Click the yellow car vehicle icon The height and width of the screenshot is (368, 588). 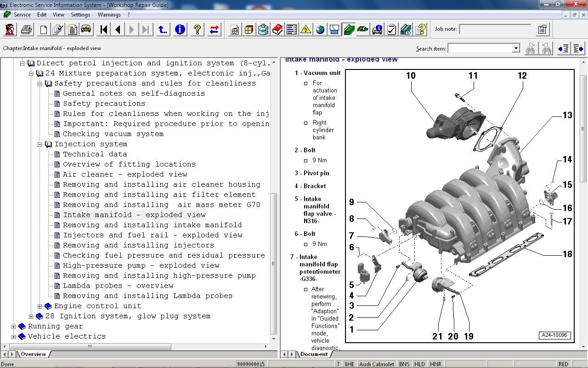pos(86,30)
